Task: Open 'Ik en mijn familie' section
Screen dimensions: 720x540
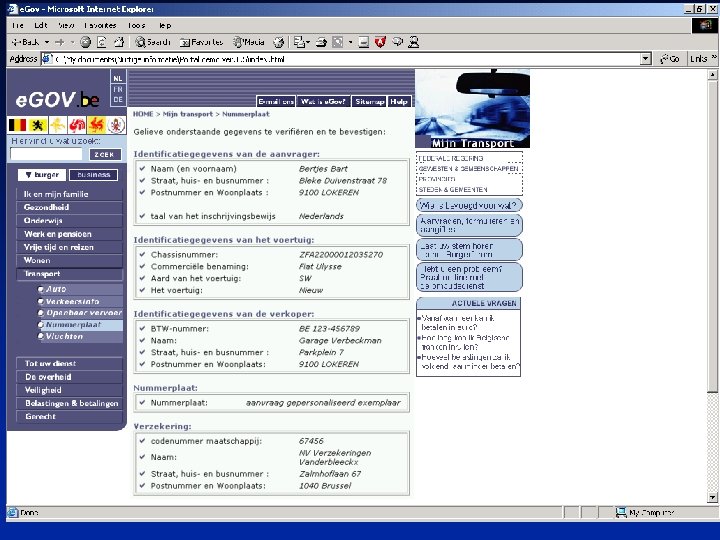Action: [x=70, y=194]
